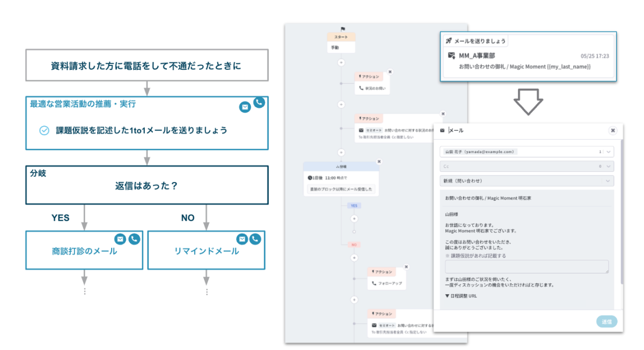Click mail send icon beside MM_A事業部
The width and height of the screenshot is (644, 350).
pyautogui.click(x=452, y=55)
